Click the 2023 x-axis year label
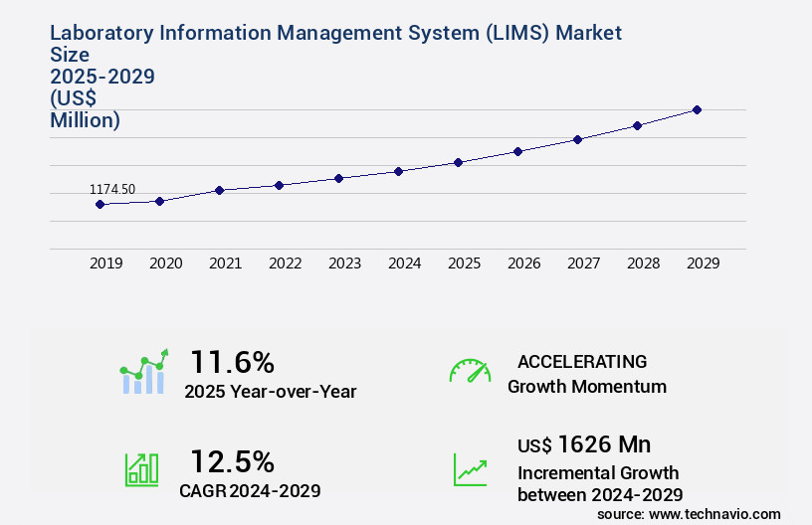The width and height of the screenshot is (812, 525). [345, 263]
